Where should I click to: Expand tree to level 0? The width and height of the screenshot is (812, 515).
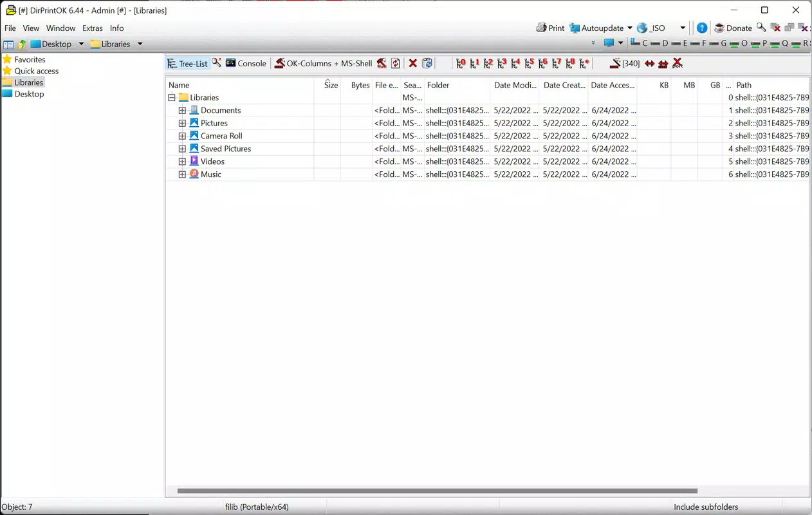click(461, 63)
